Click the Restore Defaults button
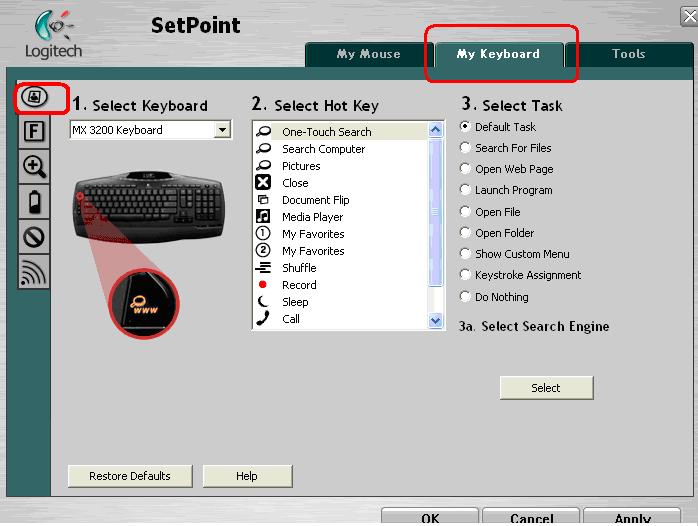698x526 pixels. tap(130, 476)
